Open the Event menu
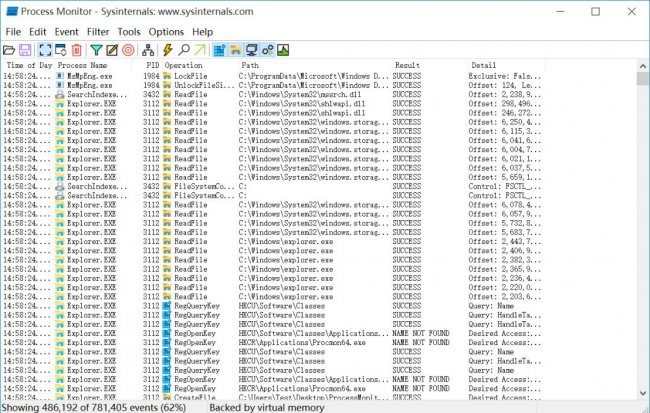The image size is (650, 413). (x=66, y=32)
